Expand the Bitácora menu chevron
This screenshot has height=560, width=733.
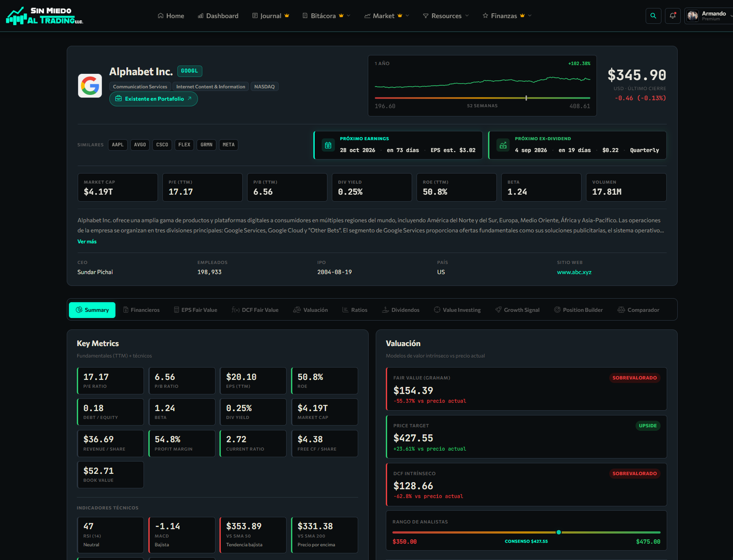coord(349,16)
